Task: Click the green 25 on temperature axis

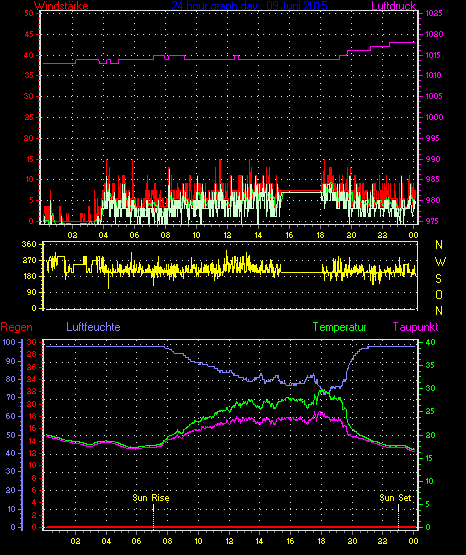Action: [x=430, y=411]
